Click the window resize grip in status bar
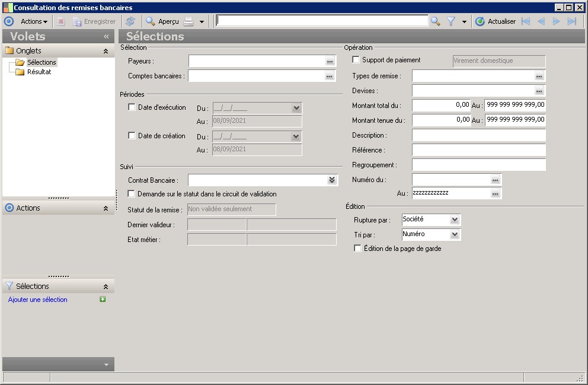The width and height of the screenshot is (588, 385). [580, 377]
